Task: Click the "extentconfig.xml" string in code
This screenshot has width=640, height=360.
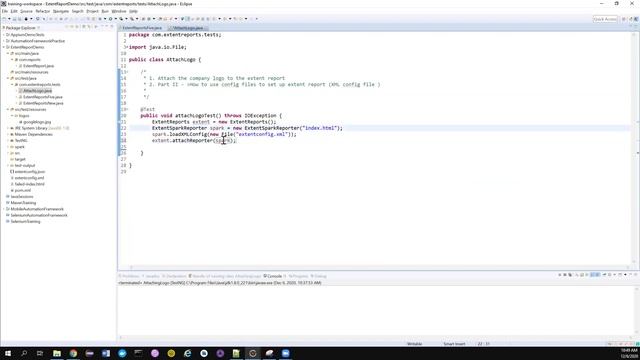Action: coord(261,134)
